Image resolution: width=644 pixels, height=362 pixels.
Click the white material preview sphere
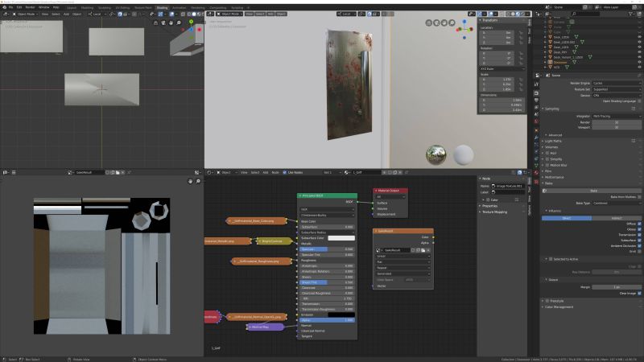pos(464,154)
